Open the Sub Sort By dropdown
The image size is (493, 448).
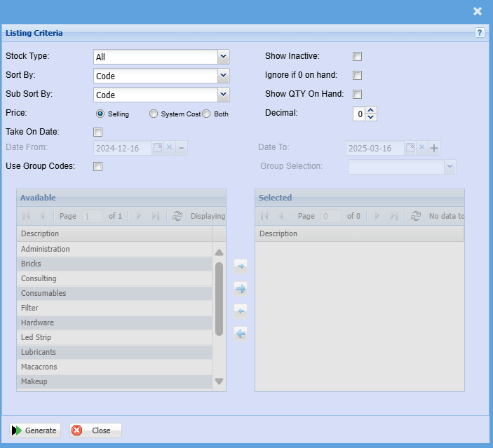(x=223, y=95)
